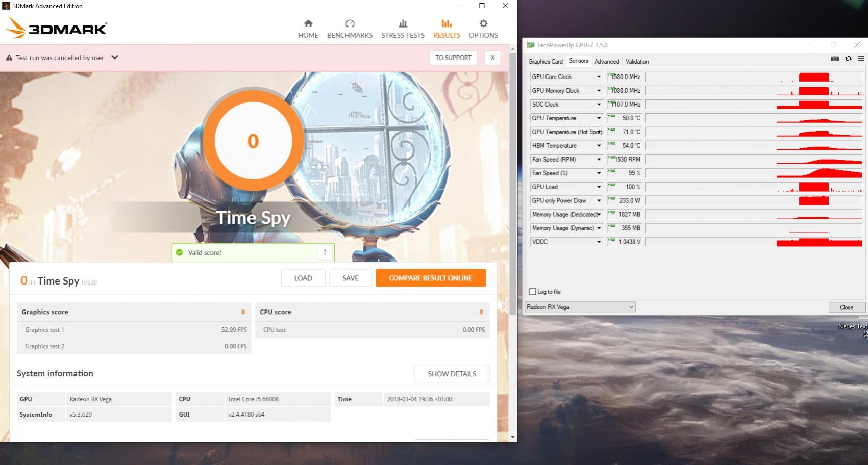Click the Save result button

pos(351,278)
